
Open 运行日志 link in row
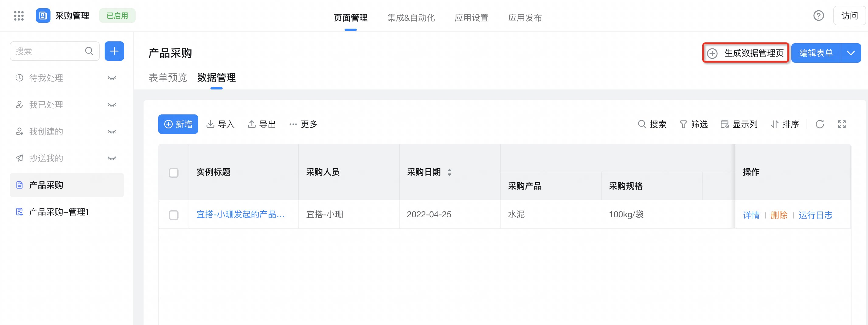coord(815,215)
